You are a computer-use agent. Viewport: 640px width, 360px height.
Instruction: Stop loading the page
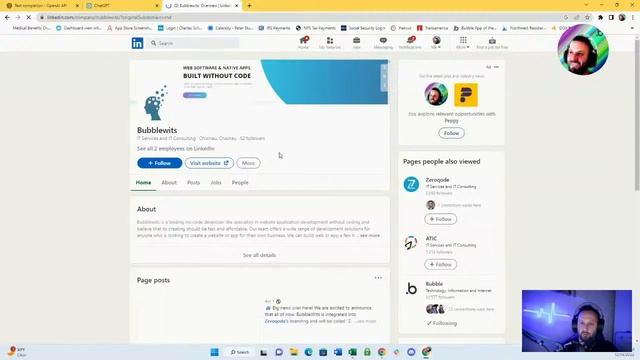(29, 17)
